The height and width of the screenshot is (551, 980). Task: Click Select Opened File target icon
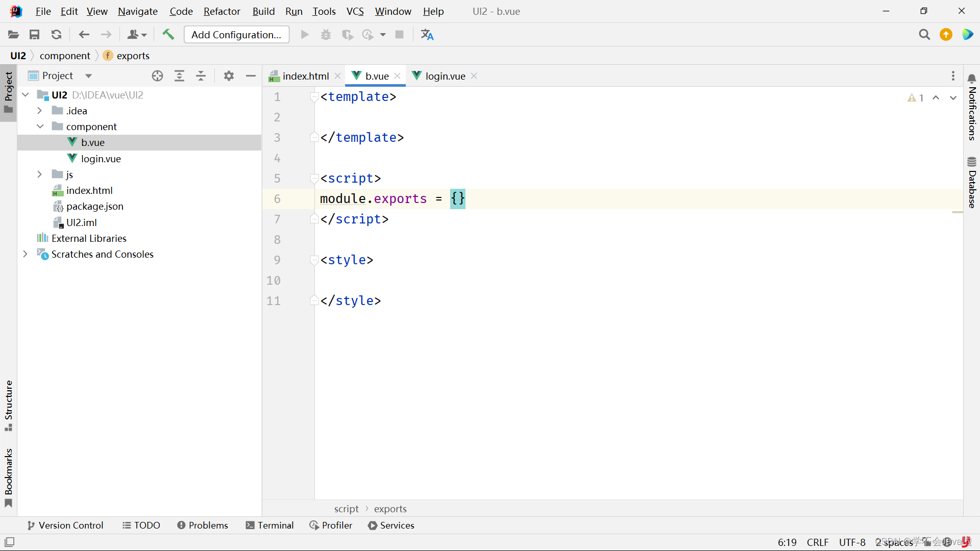pyautogui.click(x=157, y=76)
